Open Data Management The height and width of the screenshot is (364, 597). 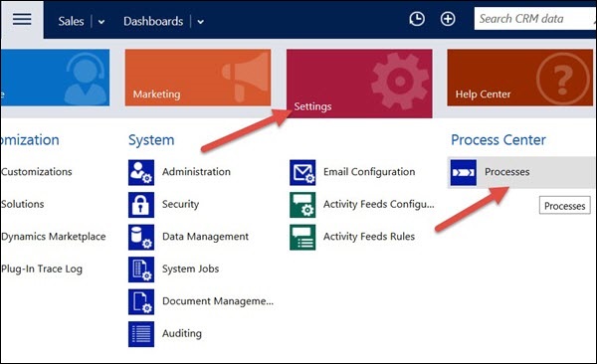[x=205, y=237]
